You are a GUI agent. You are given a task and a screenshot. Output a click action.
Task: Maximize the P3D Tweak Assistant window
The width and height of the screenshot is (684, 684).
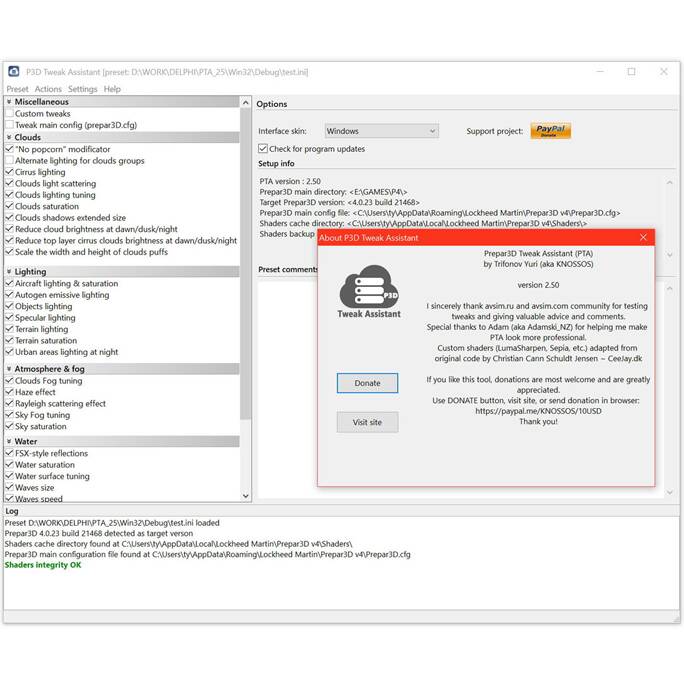[631, 72]
